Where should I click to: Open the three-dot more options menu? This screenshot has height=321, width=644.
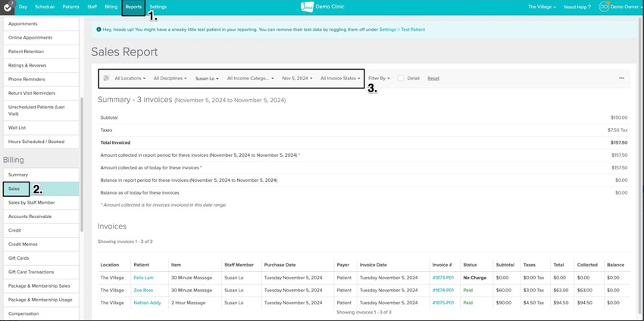[621, 78]
